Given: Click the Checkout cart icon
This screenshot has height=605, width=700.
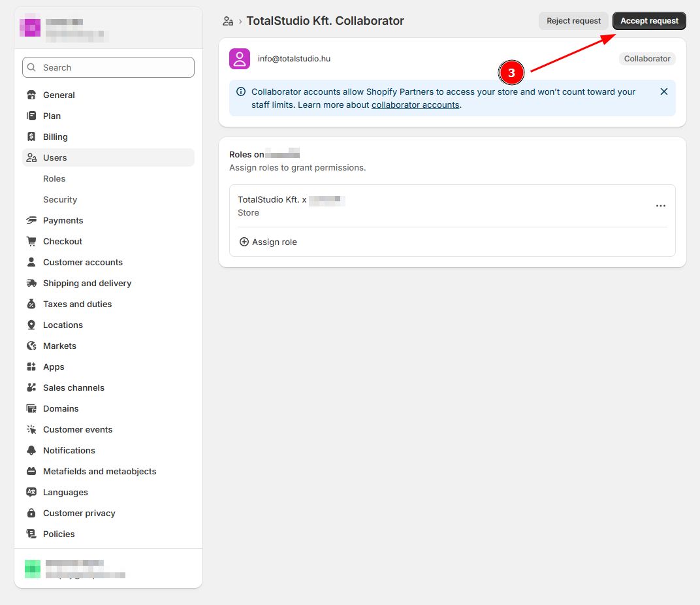Looking at the screenshot, I should point(31,241).
